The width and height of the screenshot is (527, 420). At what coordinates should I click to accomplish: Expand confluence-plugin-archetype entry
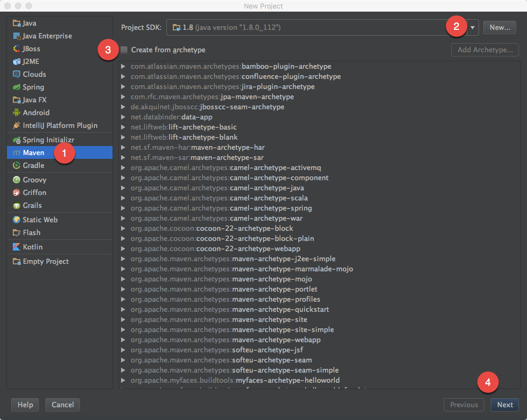point(123,77)
